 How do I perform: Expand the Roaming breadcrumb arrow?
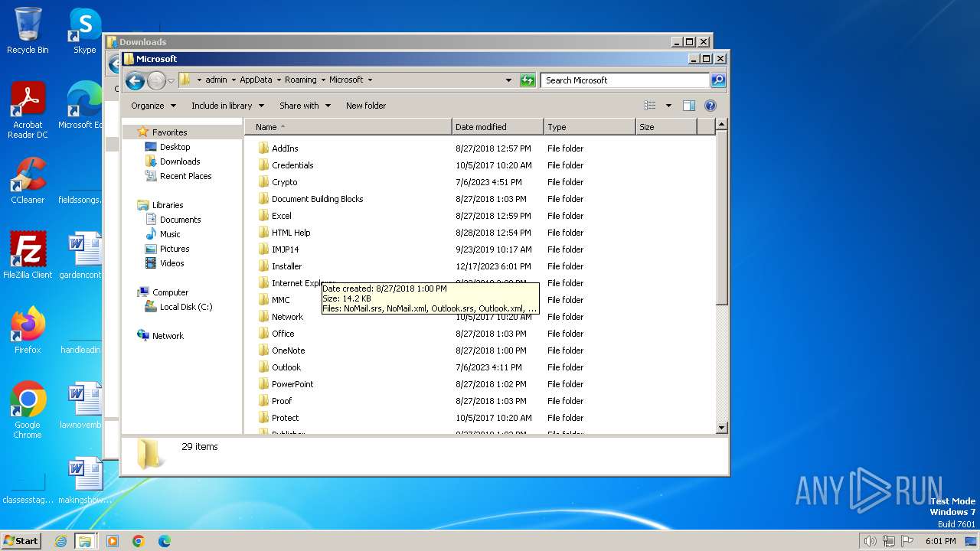[323, 80]
